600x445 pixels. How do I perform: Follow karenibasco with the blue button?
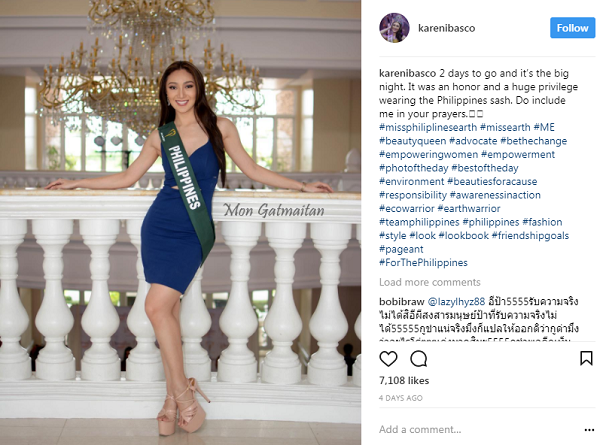click(572, 28)
